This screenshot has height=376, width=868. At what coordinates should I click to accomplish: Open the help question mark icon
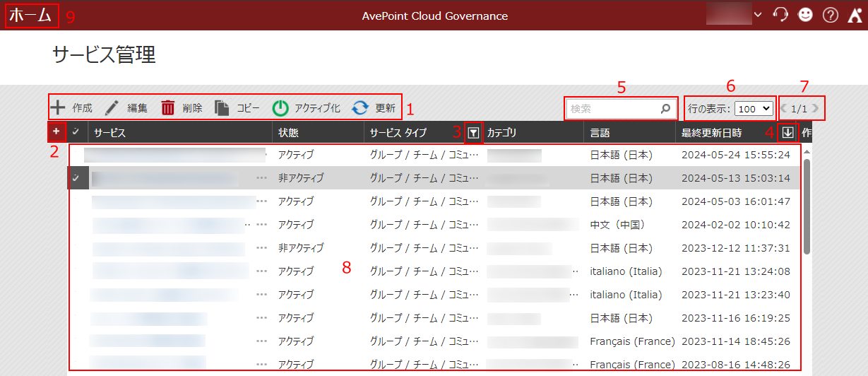831,15
